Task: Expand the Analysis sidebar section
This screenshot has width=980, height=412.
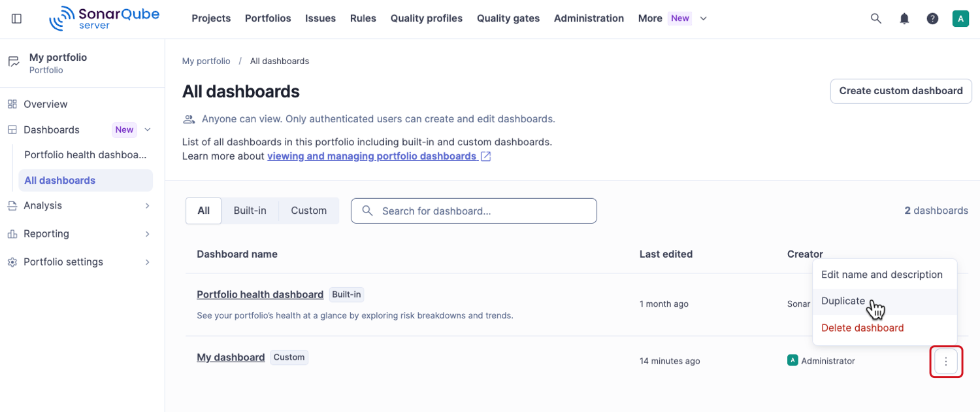Action: (x=148, y=205)
